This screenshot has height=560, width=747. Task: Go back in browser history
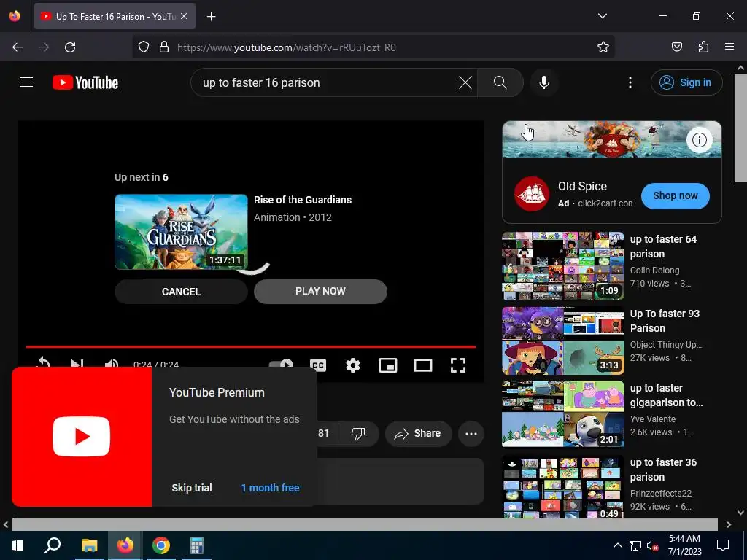click(x=18, y=47)
